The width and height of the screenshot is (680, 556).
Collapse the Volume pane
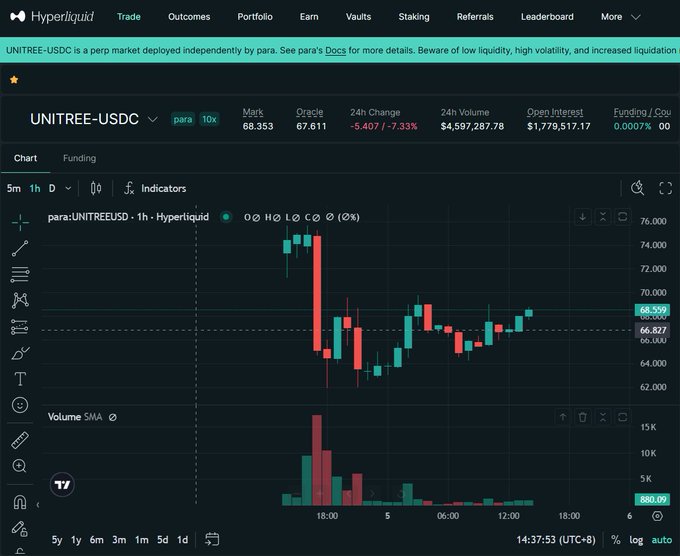click(x=602, y=417)
